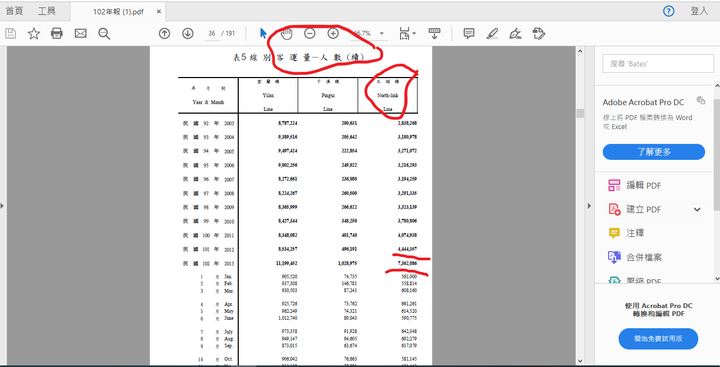Switch to the 工具 tab

(x=46, y=11)
